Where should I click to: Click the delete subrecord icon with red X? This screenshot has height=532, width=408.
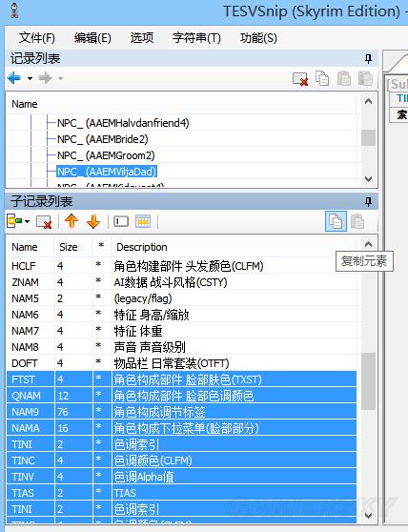44,222
